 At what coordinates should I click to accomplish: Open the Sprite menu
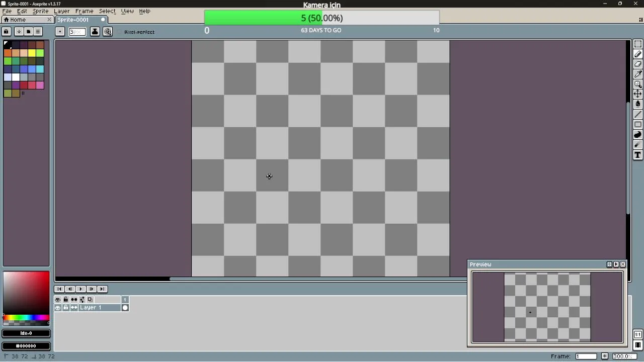click(41, 11)
